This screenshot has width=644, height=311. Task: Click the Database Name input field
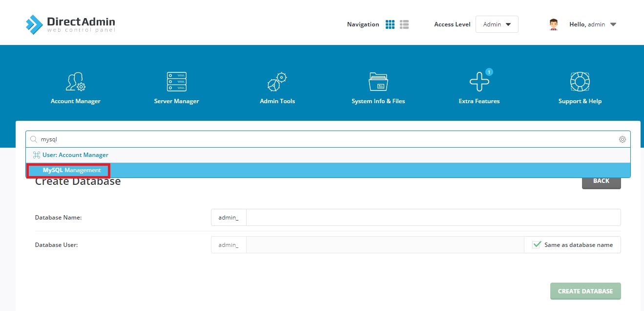click(434, 218)
